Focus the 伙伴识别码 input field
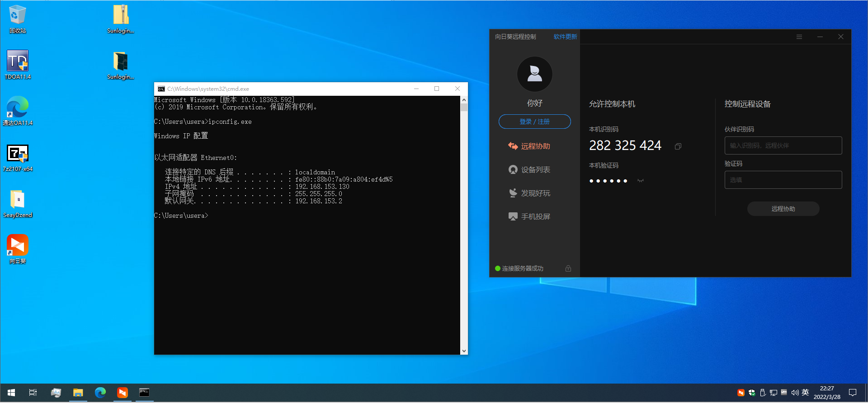The image size is (868, 403). [783, 145]
